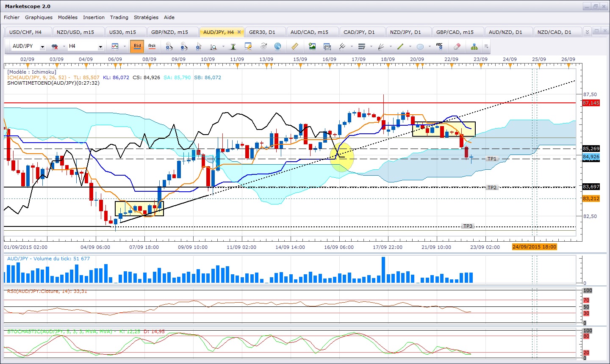Toggle the eye visibility icon in toolbar
Viewport: 610px width, 364px height.
263,46
